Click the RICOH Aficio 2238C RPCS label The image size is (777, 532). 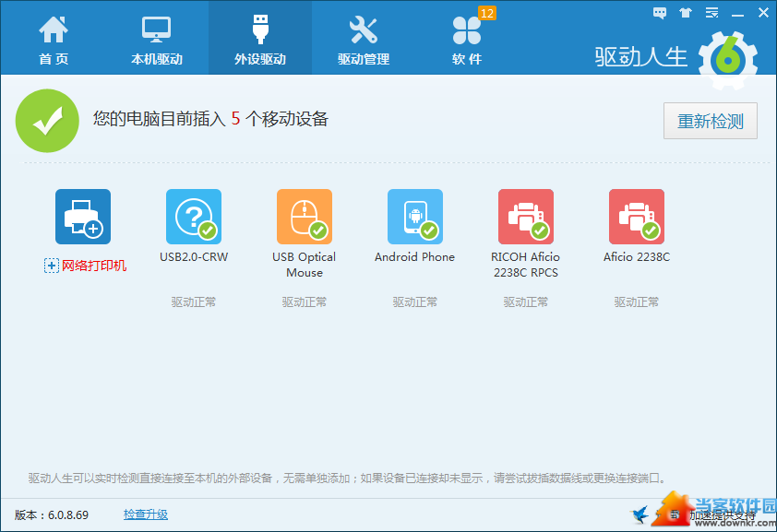click(526, 265)
